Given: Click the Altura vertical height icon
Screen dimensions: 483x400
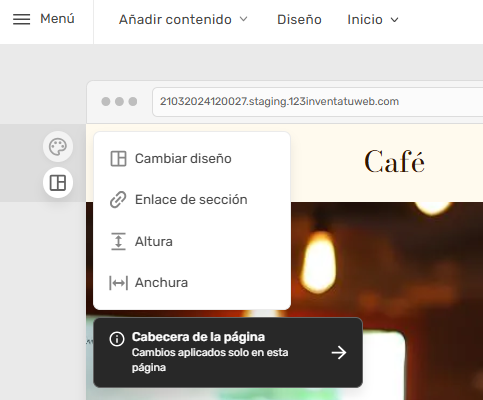Looking at the screenshot, I should (118, 241).
